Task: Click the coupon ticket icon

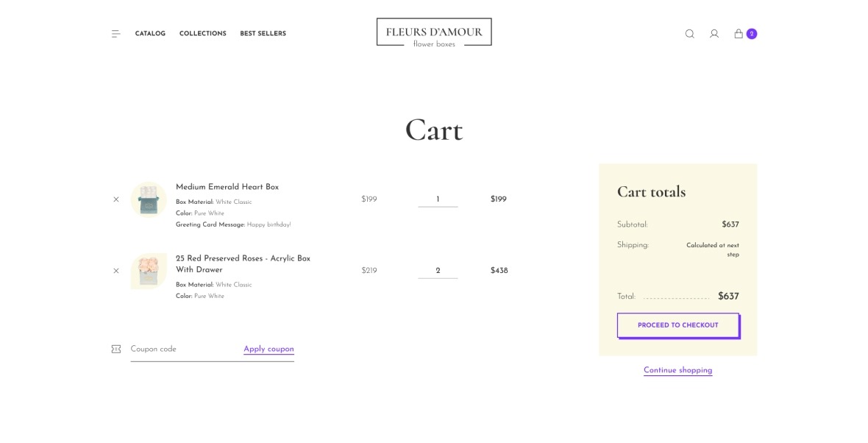Action: pyautogui.click(x=116, y=349)
